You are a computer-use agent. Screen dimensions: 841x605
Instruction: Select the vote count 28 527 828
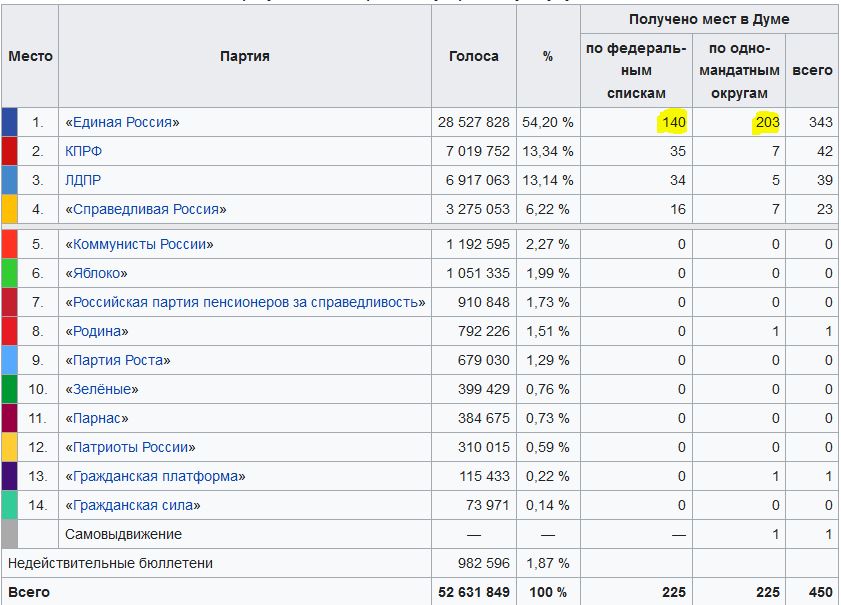(474, 122)
